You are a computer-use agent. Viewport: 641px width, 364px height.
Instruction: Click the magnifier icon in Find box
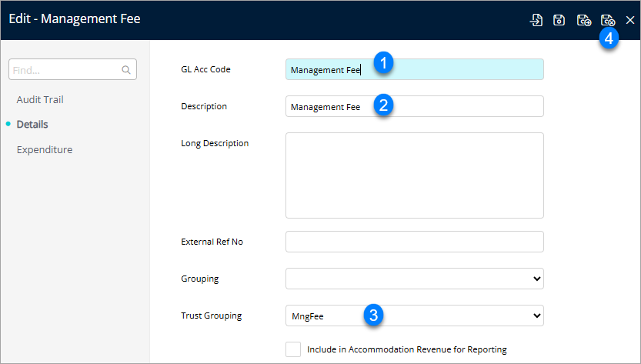(126, 70)
